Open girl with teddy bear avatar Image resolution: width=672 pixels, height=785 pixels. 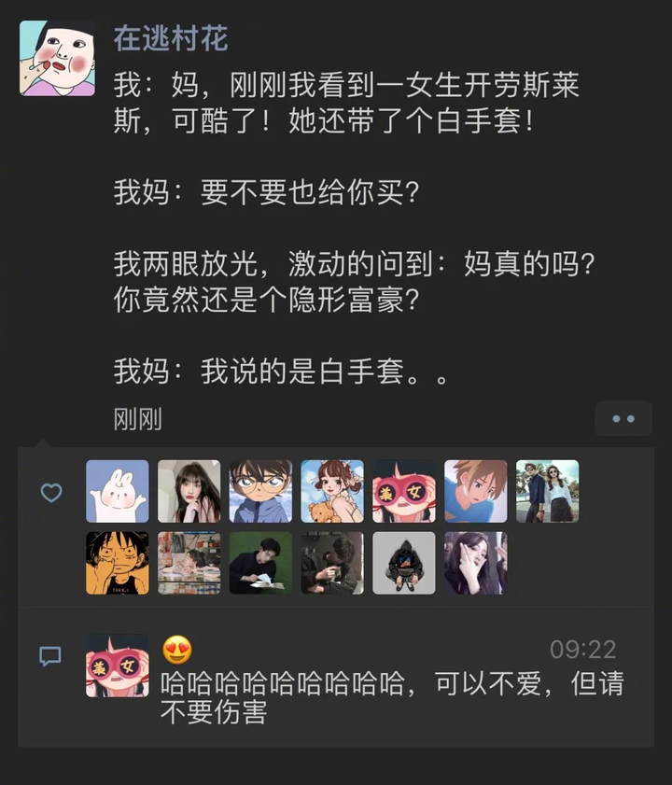(x=332, y=491)
